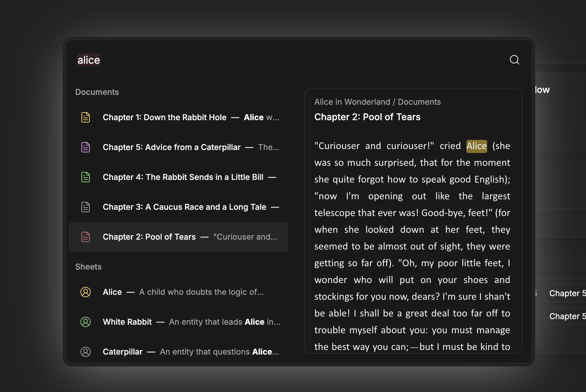Click the green document icon for Chapter 4
Screen dimensions: 586x392
tap(85, 177)
